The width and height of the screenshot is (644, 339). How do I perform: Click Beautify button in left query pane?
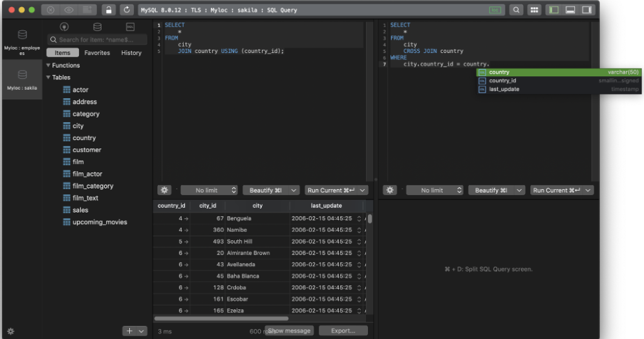tap(266, 190)
